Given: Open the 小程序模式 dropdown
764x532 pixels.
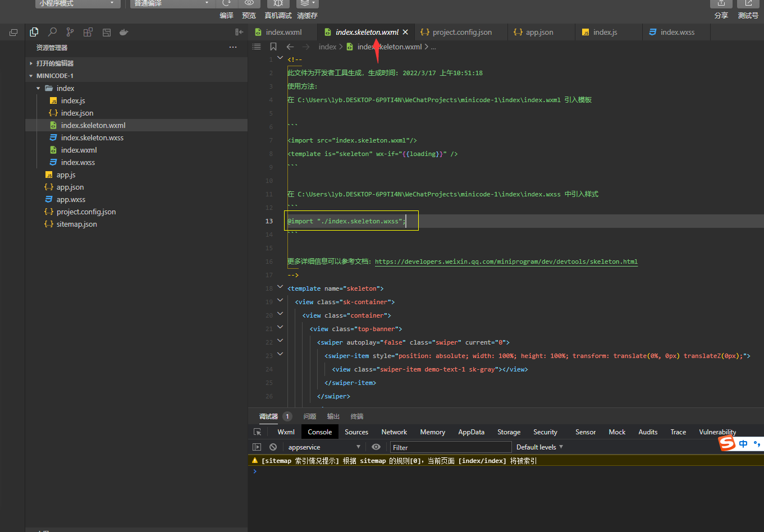Looking at the screenshot, I should tap(78, 3).
